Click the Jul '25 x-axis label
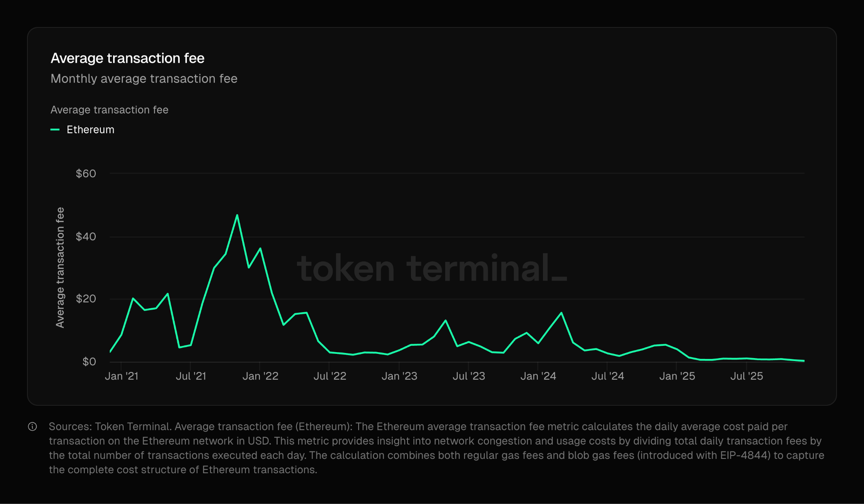Viewport: 864px width, 504px height. [746, 376]
